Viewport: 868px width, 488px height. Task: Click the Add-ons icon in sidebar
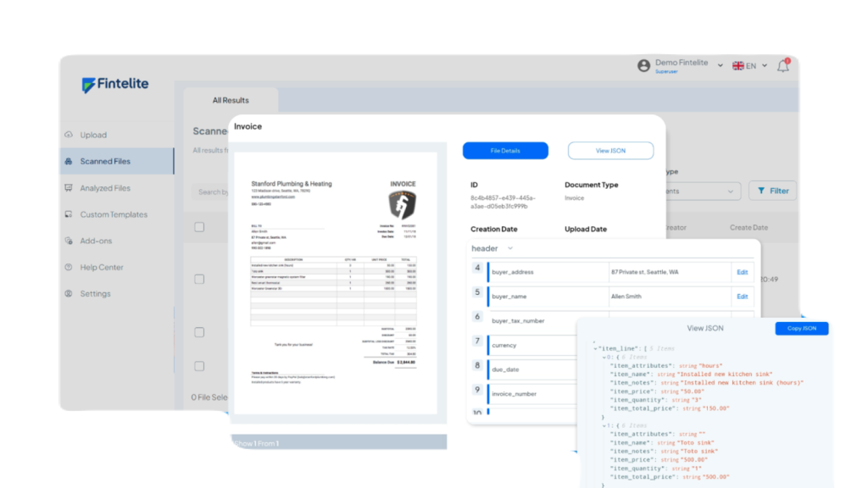(x=69, y=241)
